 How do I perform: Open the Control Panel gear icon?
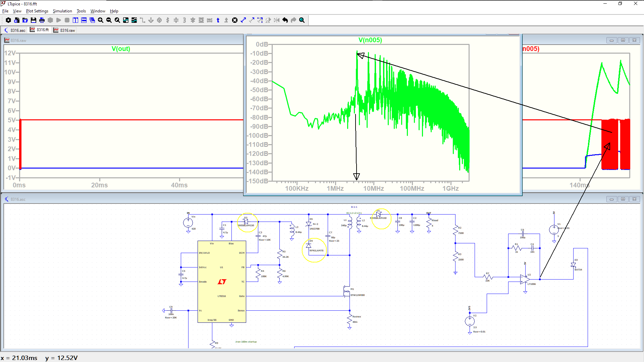pos(8,20)
